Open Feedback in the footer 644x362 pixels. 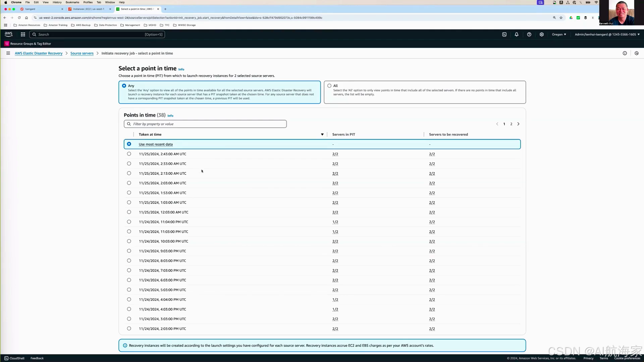pos(37,358)
